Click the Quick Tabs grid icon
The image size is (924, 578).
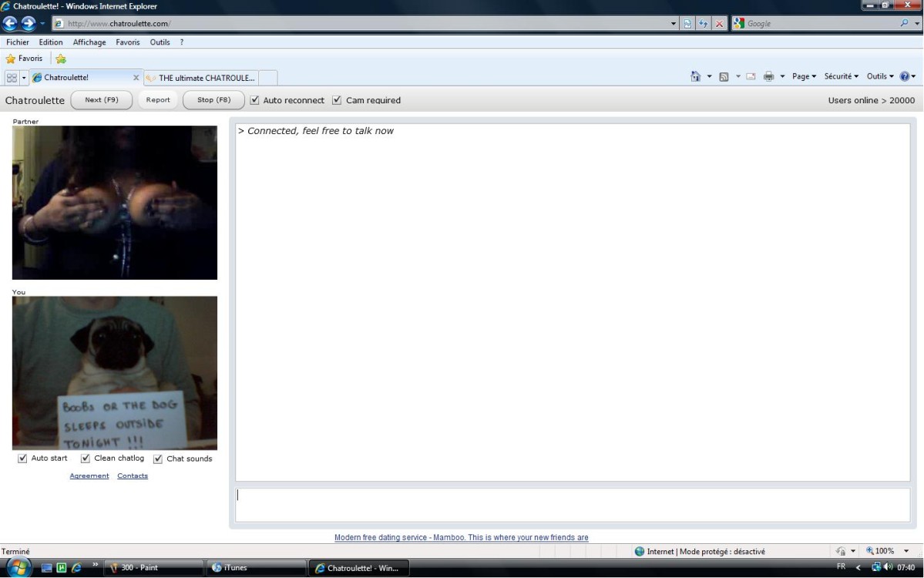(12, 78)
